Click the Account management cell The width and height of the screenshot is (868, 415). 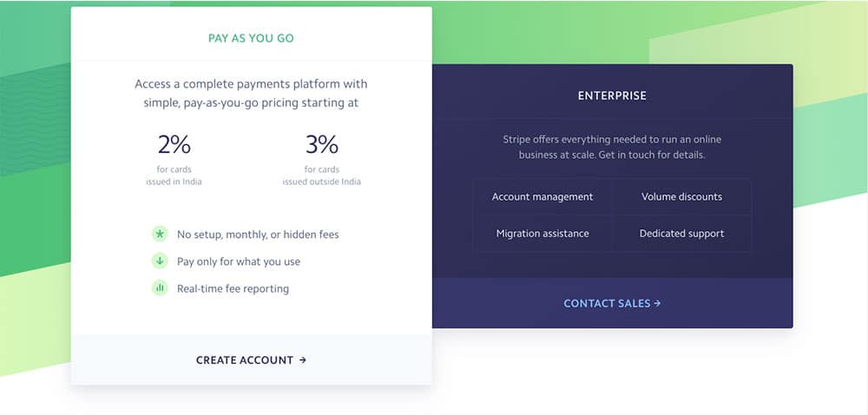[542, 197]
